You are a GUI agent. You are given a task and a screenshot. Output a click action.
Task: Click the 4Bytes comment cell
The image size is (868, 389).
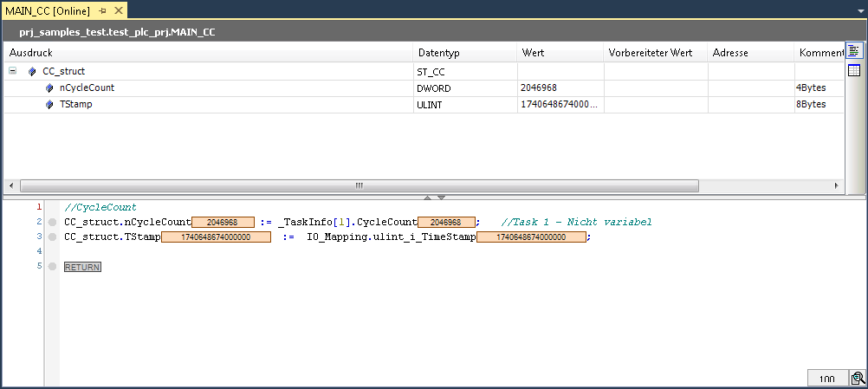[819, 88]
